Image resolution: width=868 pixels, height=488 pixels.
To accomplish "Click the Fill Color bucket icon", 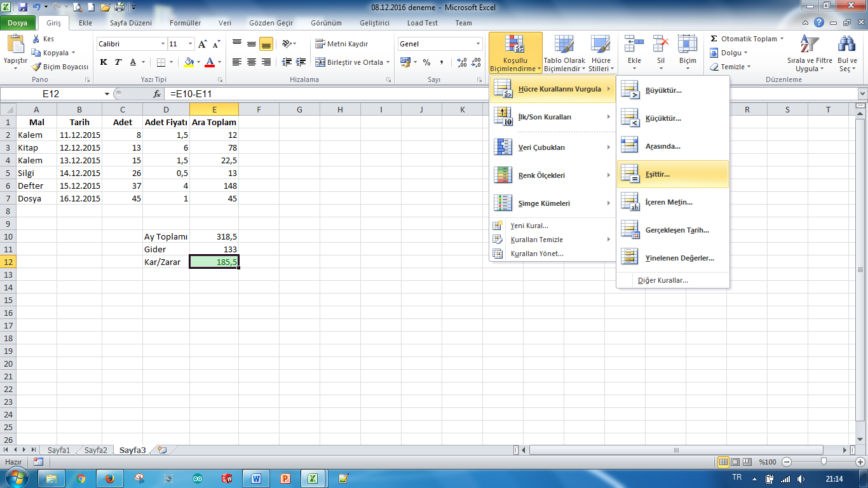I will (189, 62).
